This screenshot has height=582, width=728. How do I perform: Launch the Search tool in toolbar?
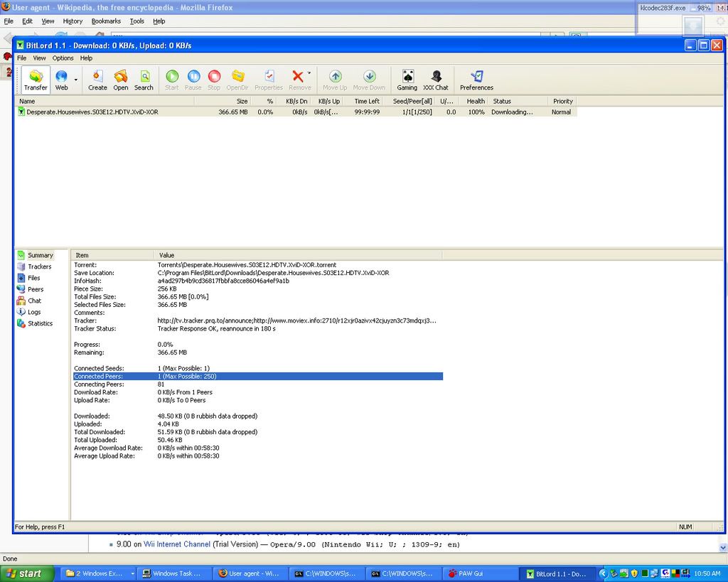click(144, 80)
